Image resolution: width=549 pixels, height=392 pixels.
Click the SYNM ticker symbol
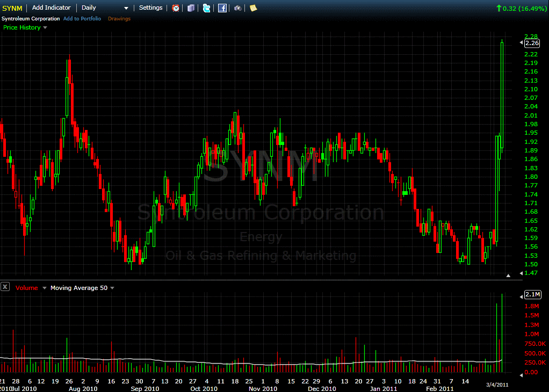coord(12,8)
